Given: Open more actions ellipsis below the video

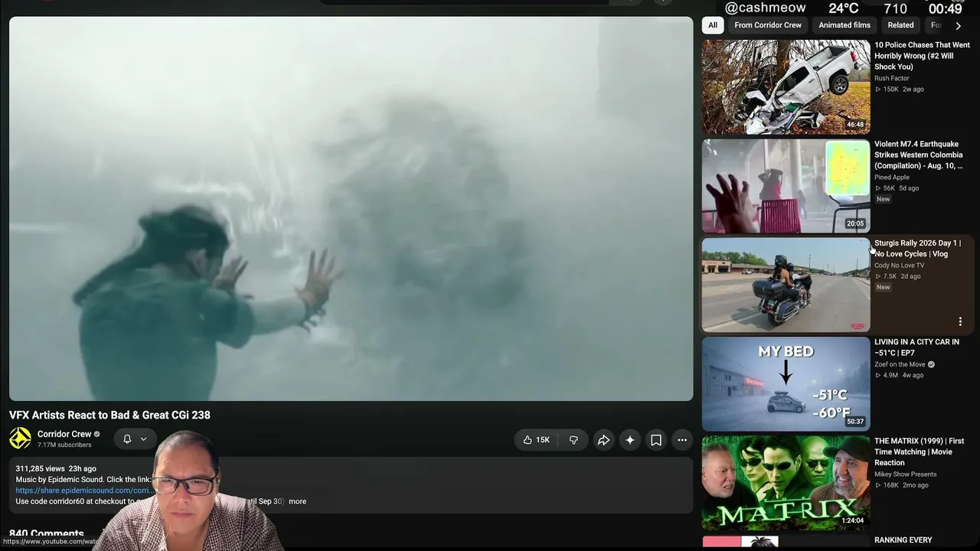Looking at the screenshot, I should pyautogui.click(x=682, y=440).
